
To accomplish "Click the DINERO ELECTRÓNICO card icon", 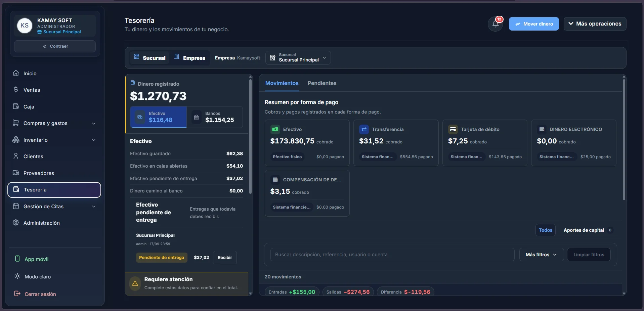I will coord(542,129).
